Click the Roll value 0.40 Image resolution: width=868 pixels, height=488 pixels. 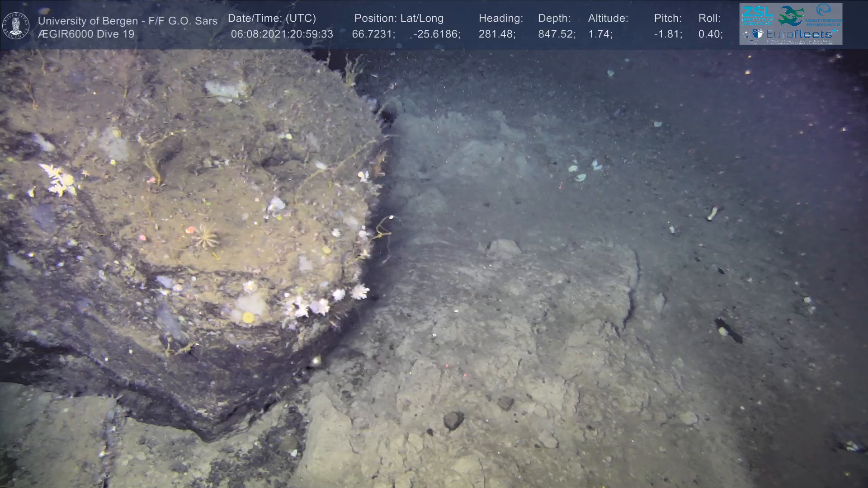click(x=710, y=34)
